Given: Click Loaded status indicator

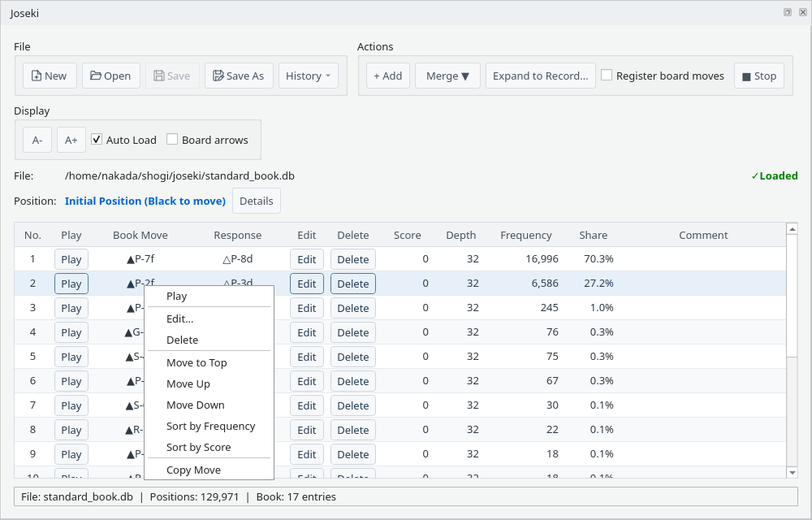Looking at the screenshot, I should click(774, 176).
